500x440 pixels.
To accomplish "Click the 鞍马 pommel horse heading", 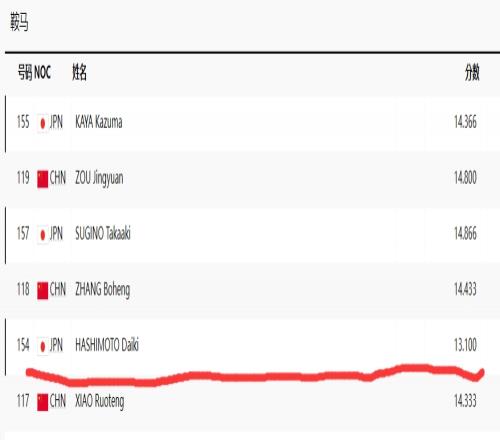I will coord(19,22).
